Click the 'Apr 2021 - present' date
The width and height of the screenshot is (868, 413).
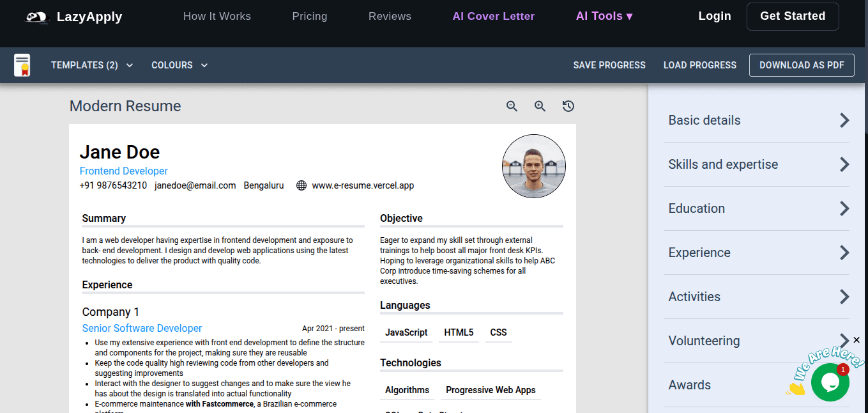333,329
